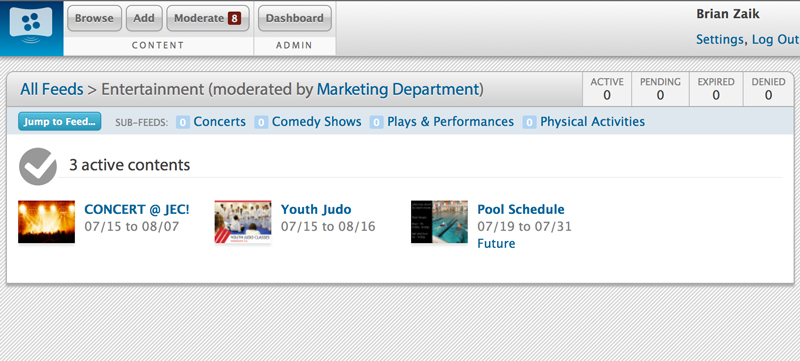Image resolution: width=800 pixels, height=361 pixels.
Task: Select the Browse content button
Action: [94, 18]
